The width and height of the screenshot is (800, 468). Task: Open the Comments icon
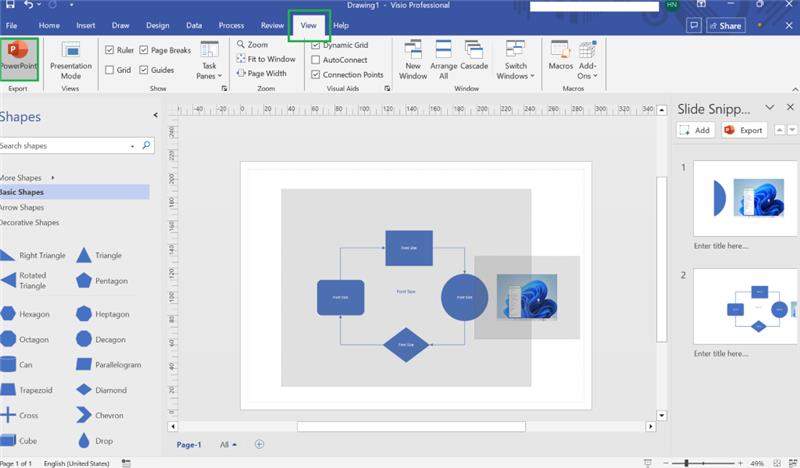point(694,26)
